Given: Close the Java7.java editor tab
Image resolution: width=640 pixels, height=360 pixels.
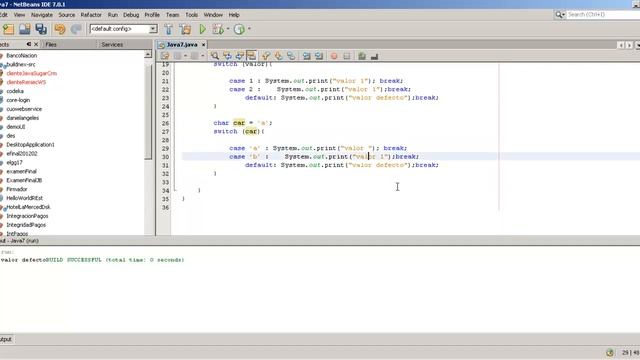Looking at the screenshot, I should click(x=203, y=44).
